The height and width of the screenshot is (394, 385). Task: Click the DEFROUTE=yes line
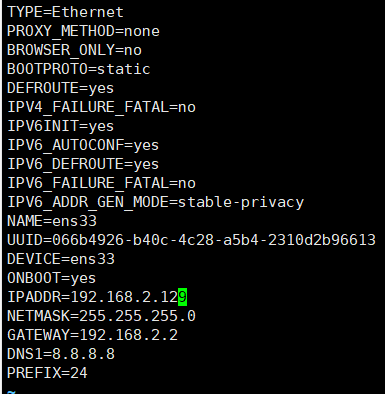pos(61,89)
